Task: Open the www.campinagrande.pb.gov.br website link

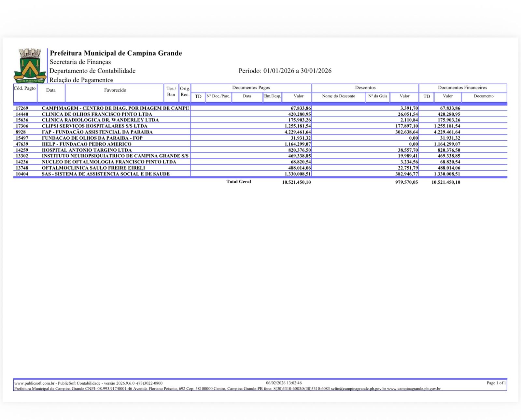Action: (x=414, y=389)
